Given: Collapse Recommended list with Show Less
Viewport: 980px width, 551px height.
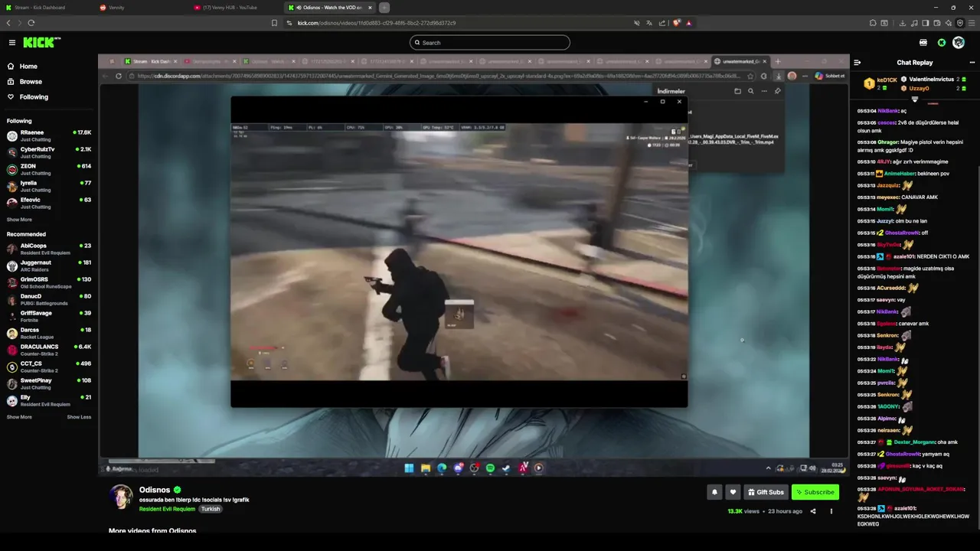Looking at the screenshot, I should click(79, 417).
